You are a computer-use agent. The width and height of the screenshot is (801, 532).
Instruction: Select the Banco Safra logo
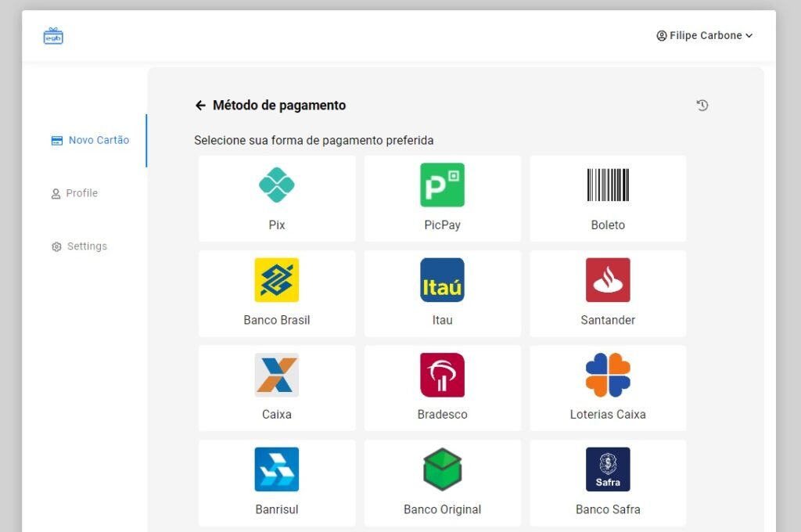click(x=608, y=469)
